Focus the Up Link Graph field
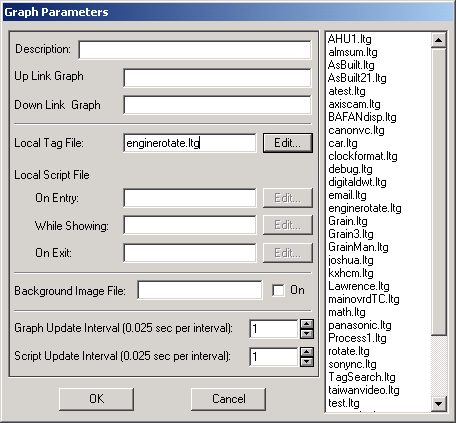The width and height of the screenshot is (456, 423). pyautogui.click(x=217, y=78)
